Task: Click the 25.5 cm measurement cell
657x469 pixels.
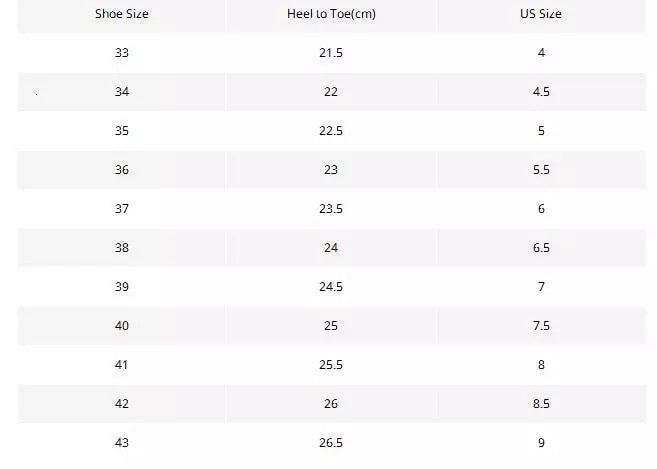Action: tap(331, 365)
